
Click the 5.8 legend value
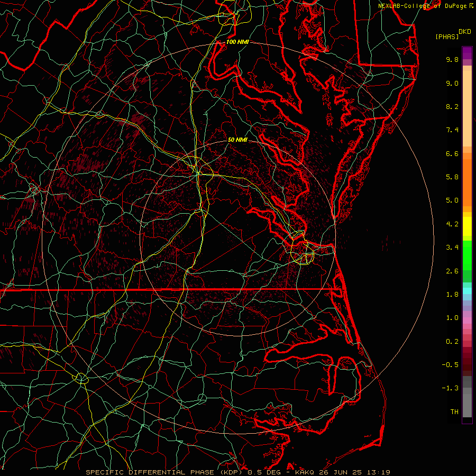pos(452,177)
